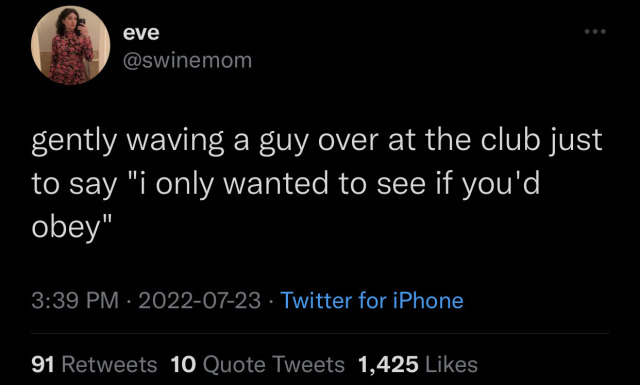The image size is (640, 385).
Task: Click the Likes label
Action: (x=451, y=364)
